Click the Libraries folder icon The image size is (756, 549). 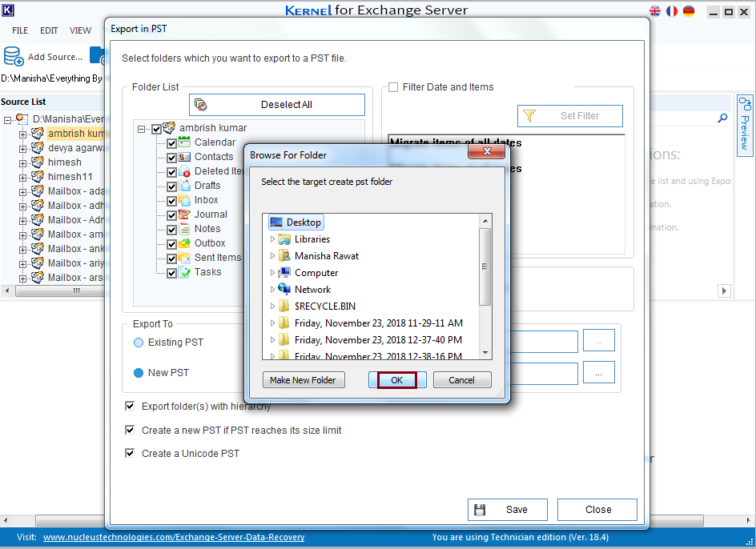pos(284,239)
